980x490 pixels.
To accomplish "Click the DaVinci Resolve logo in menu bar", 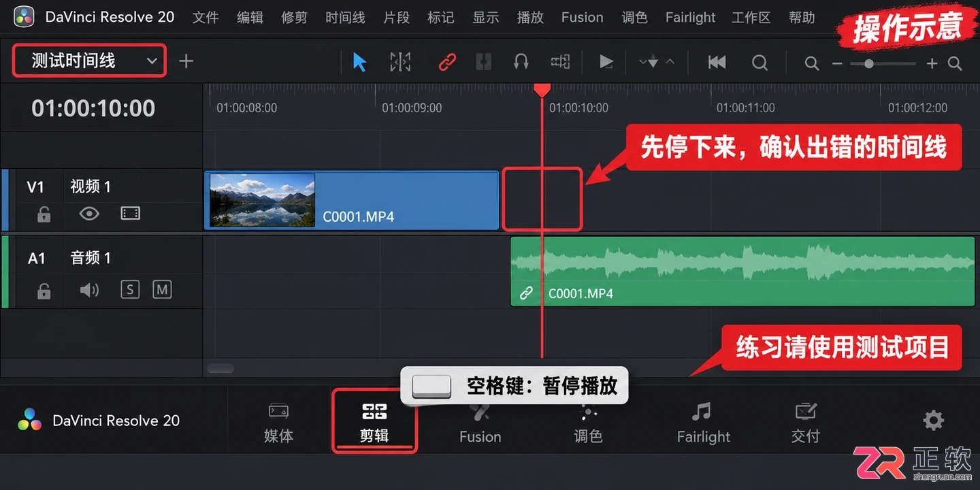I will (24, 17).
